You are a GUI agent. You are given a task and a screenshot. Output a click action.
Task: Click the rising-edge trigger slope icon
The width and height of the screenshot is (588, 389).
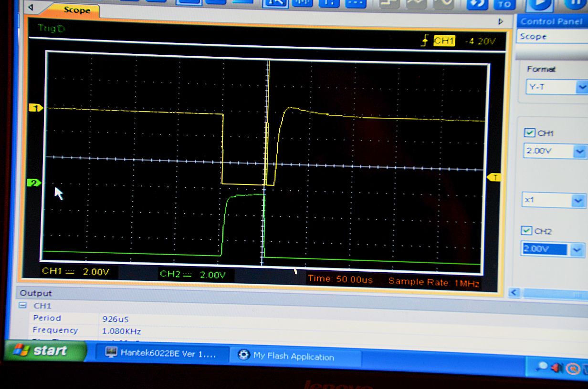tap(425, 41)
